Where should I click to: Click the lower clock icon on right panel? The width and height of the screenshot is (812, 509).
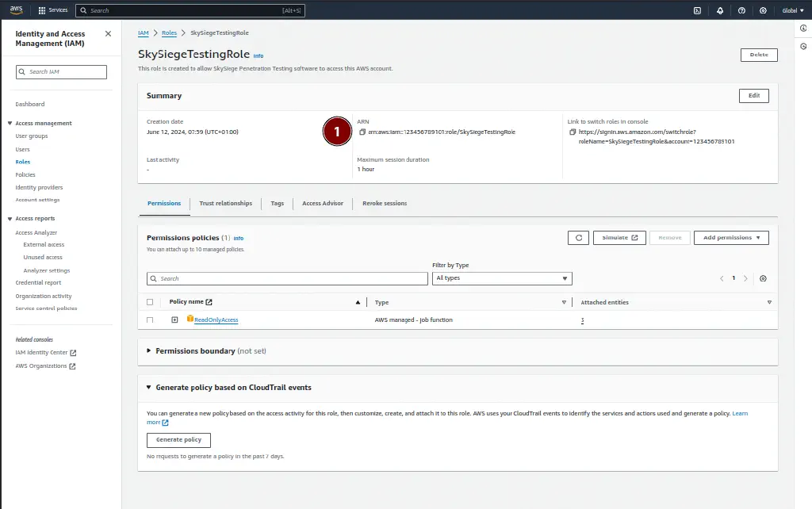click(803, 47)
